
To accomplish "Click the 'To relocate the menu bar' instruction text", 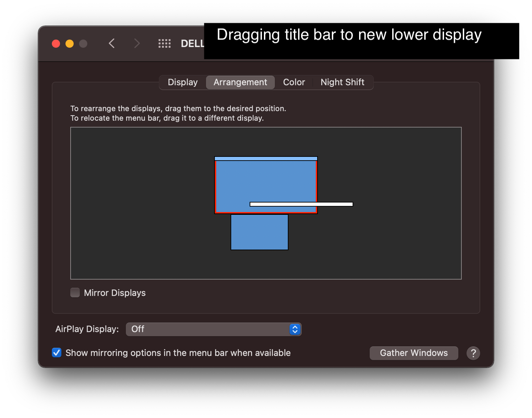I will point(167,118).
